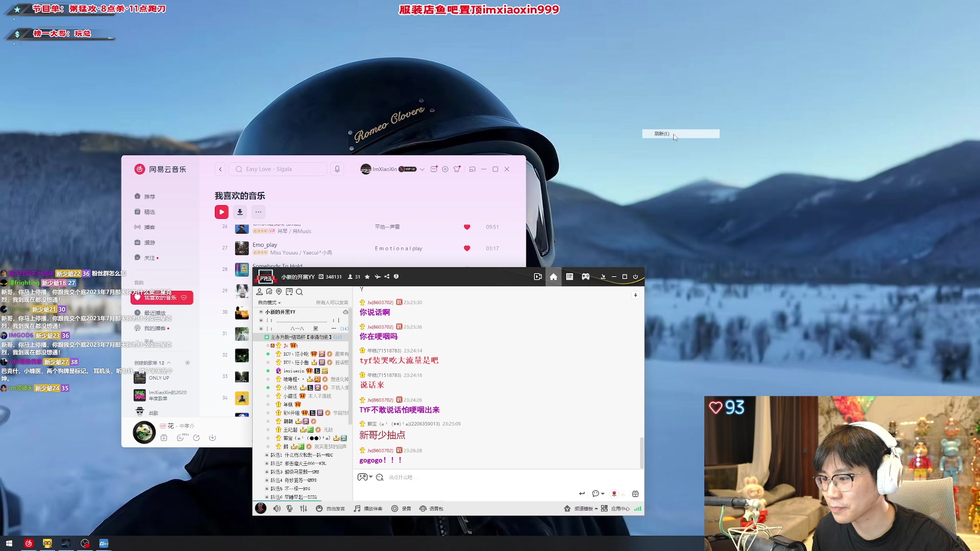980x551 pixels.
Task: Send flower gift in YY chat
Action: tap(614, 493)
